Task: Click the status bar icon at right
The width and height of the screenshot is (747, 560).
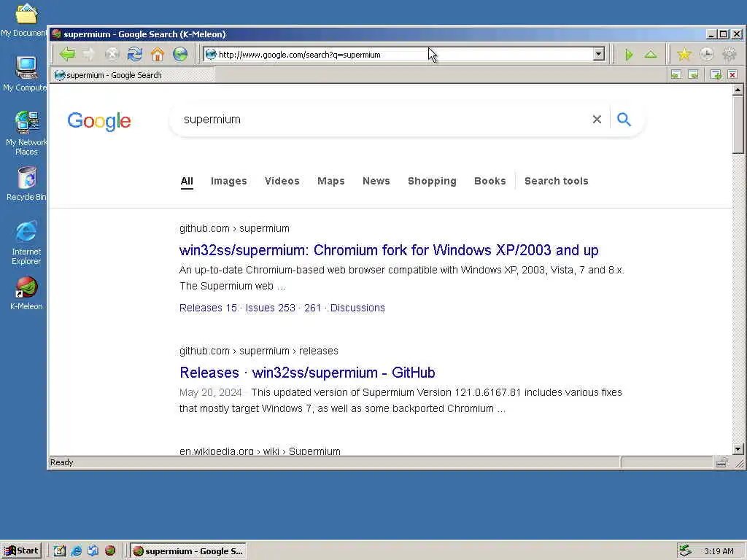Action: coord(721,462)
